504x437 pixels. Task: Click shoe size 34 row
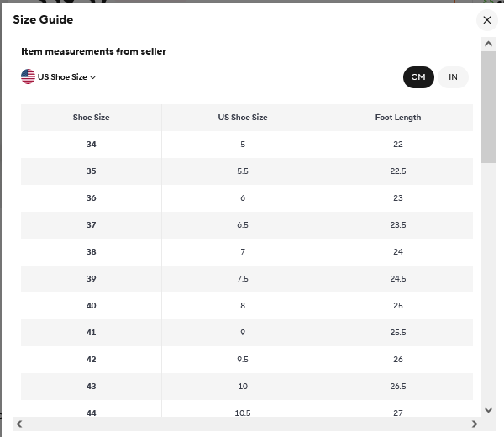[247, 145]
